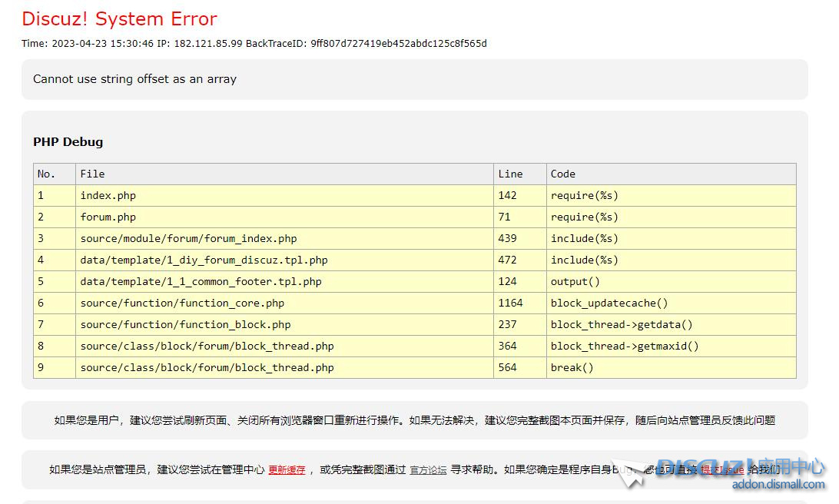Select the 1_diy_forum_discuz.tpl.php file path

[204, 260]
